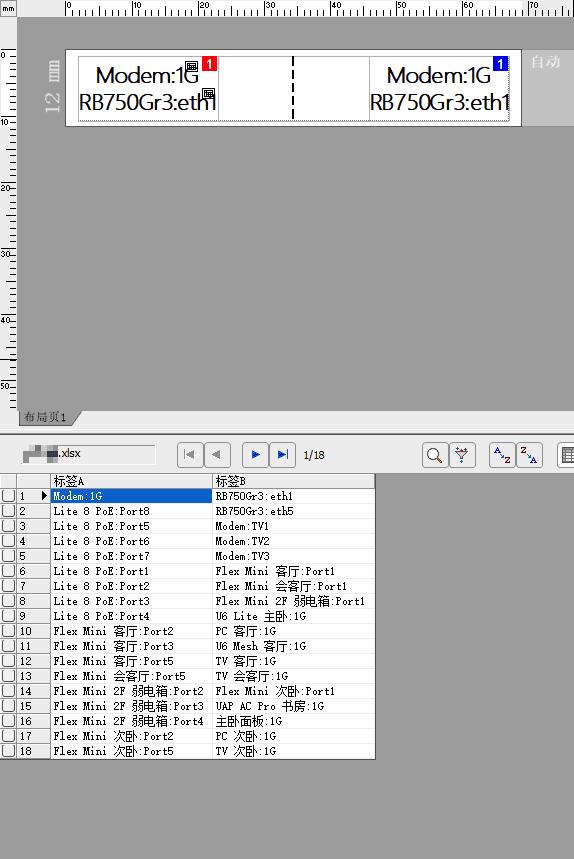Select cell Flex Mini 2F 弱电箱:Port1

point(293,601)
